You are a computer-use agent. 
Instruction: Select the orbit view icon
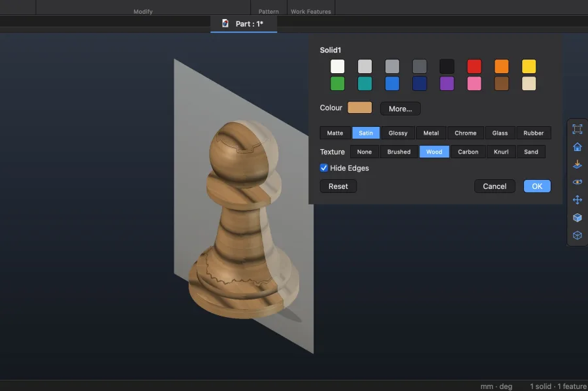coord(577,182)
